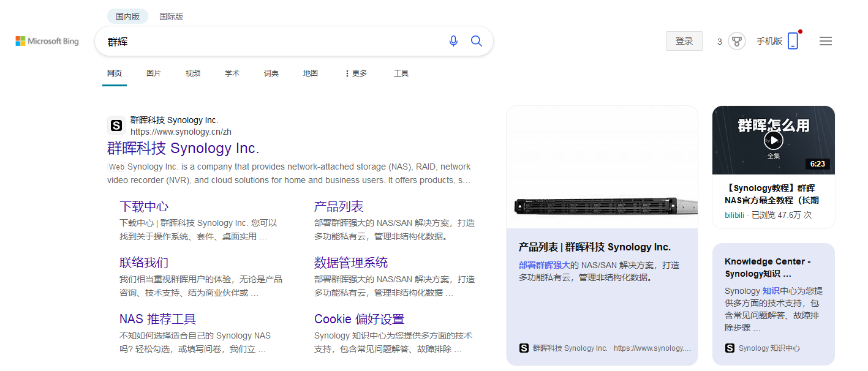Click the 手机版 label

[x=769, y=41]
